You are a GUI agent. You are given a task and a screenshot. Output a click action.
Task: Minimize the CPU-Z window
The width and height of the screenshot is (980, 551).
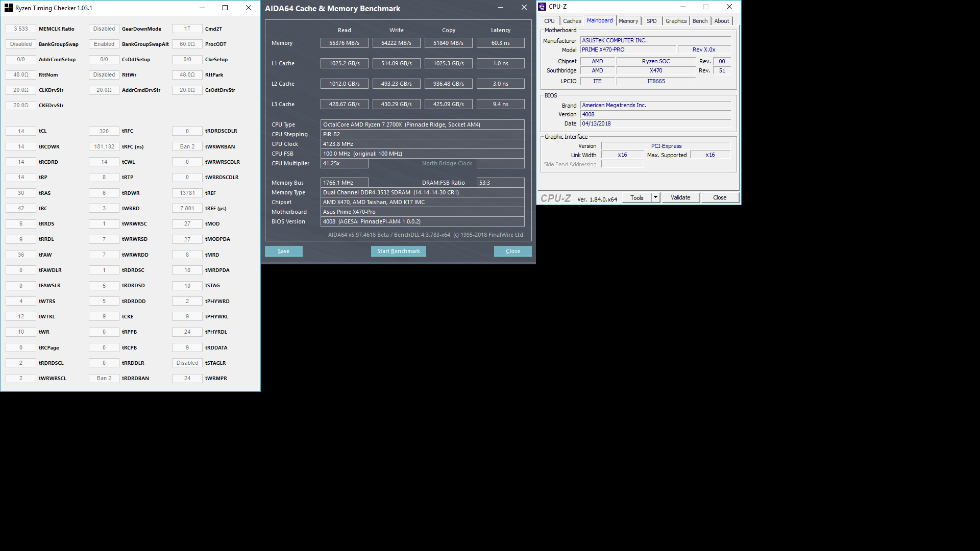683,7
